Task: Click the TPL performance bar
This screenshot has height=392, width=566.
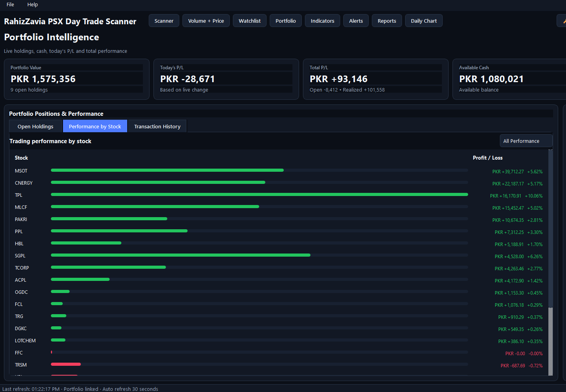Action: 260,194
